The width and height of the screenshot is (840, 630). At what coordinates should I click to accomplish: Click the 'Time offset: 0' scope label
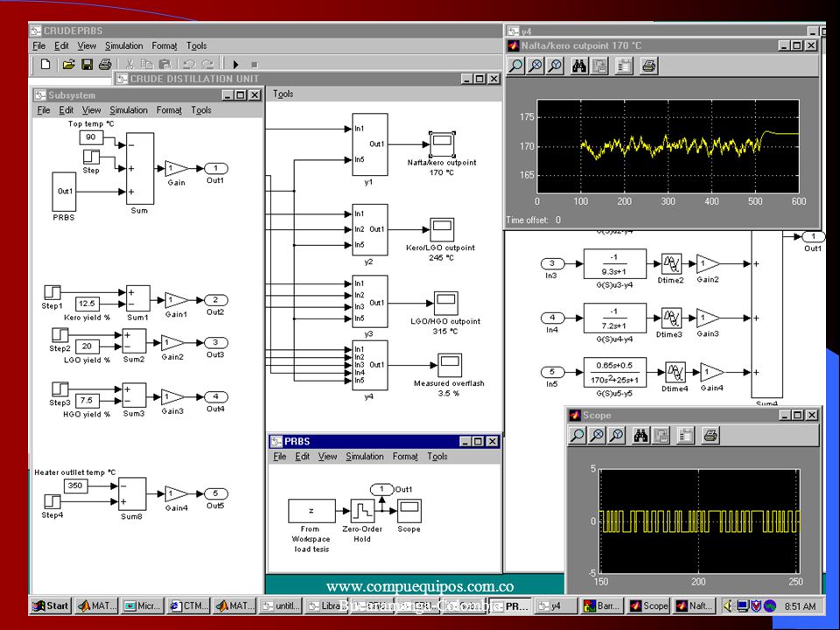(534, 220)
